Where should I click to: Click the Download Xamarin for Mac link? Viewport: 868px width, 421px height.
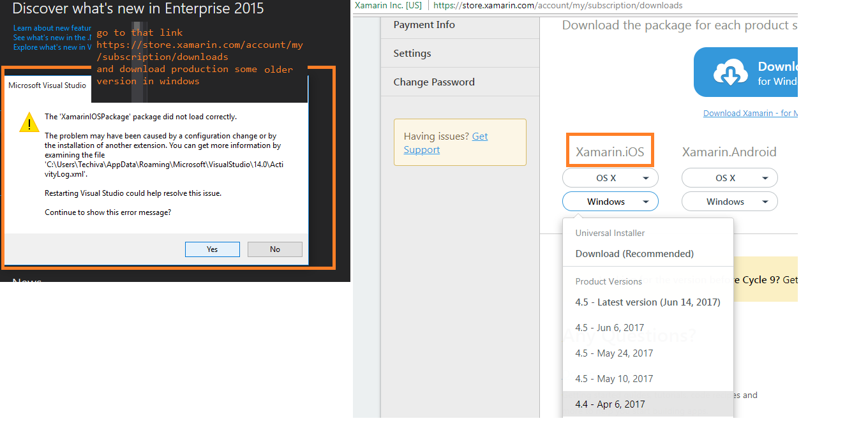tap(751, 113)
